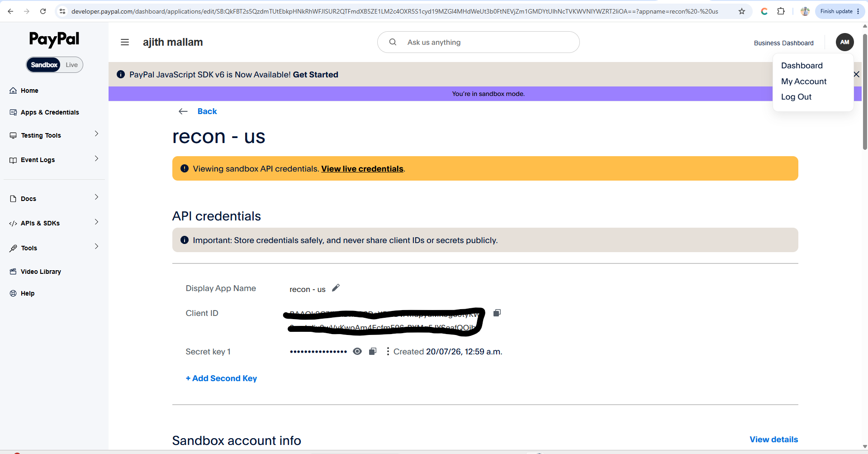The height and width of the screenshot is (454, 868).
Task: Click the back arrow beside Back
Action: click(183, 111)
